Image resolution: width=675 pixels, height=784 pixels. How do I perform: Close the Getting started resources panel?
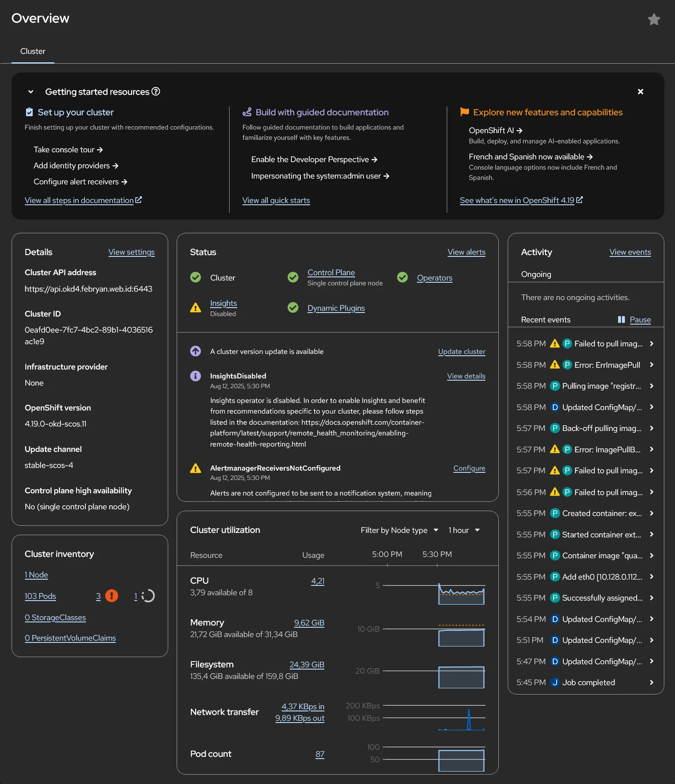[x=640, y=91]
